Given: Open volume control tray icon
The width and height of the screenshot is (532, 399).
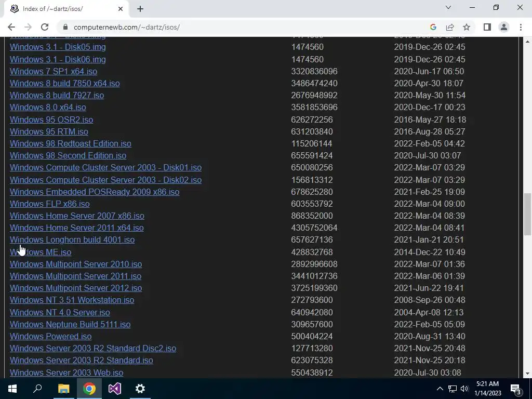Looking at the screenshot, I should pyautogui.click(x=464, y=389).
